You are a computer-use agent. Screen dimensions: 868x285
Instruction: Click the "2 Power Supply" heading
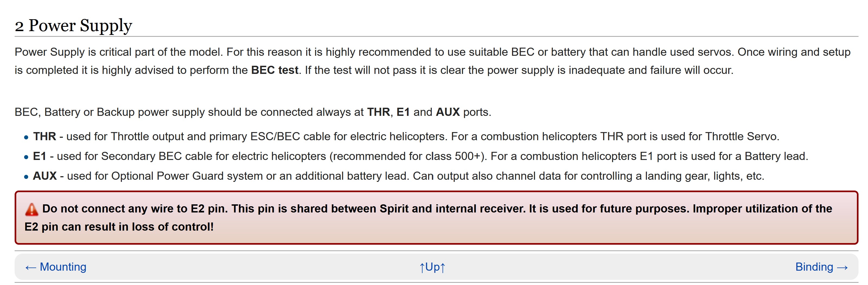click(73, 25)
